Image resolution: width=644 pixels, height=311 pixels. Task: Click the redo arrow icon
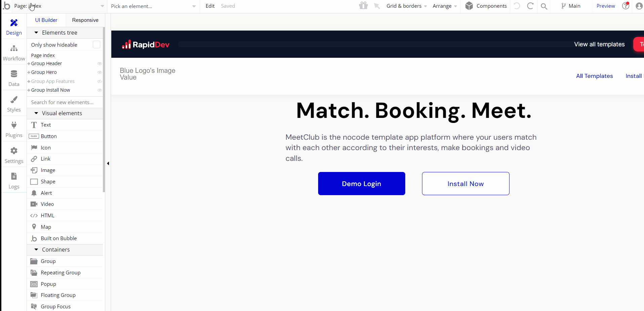click(x=530, y=6)
